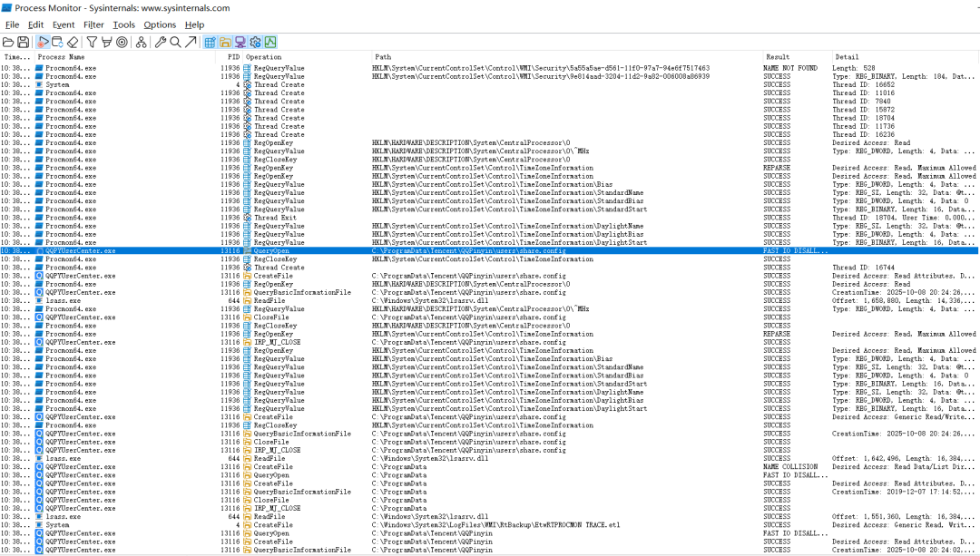Disable showing file system activity
The height and width of the screenshot is (556, 980).
(x=226, y=42)
